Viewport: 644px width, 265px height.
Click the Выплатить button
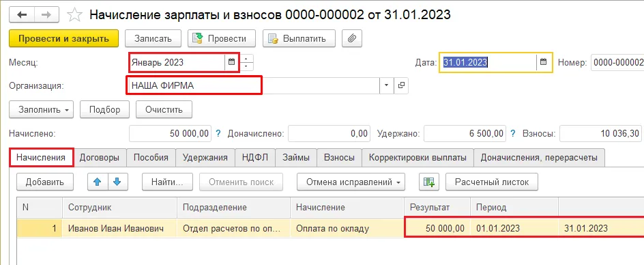tap(299, 39)
